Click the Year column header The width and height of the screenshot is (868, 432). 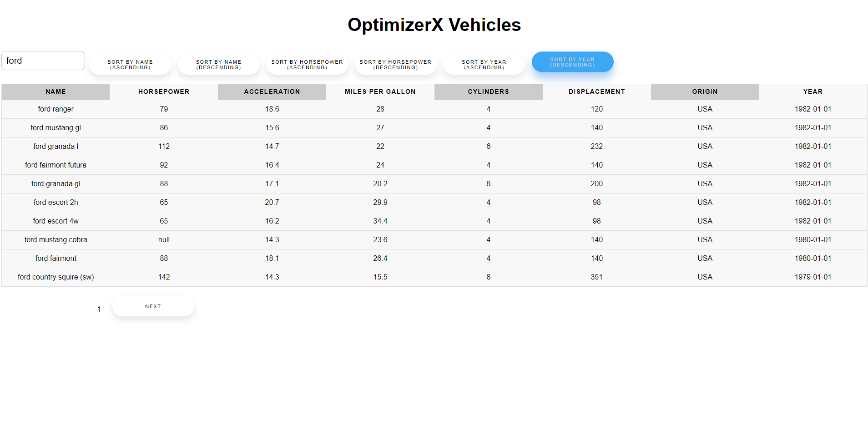pyautogui.click(x=813, y=91)
